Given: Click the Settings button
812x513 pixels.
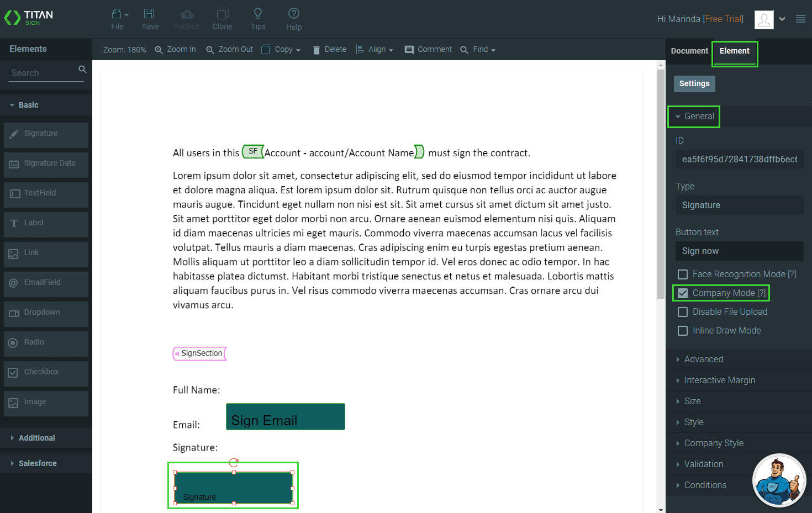Looking at the screenshot, I should (694, 83).
